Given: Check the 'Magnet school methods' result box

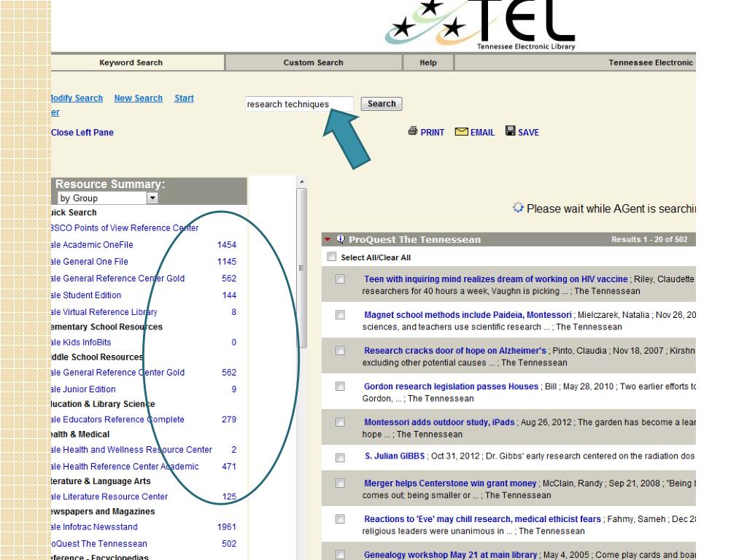Looking at the screenshot, I should 340,315.
